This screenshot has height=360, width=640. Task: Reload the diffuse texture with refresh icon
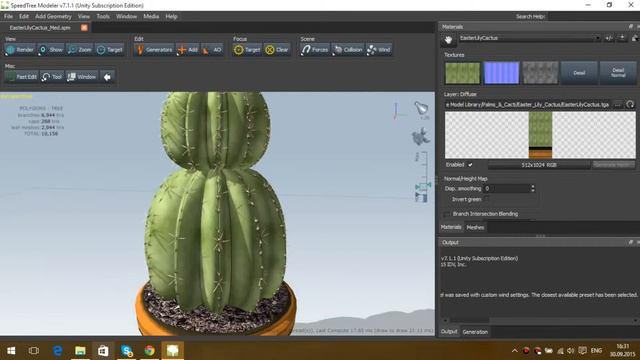pyautogui.click(x=630, y=104)
